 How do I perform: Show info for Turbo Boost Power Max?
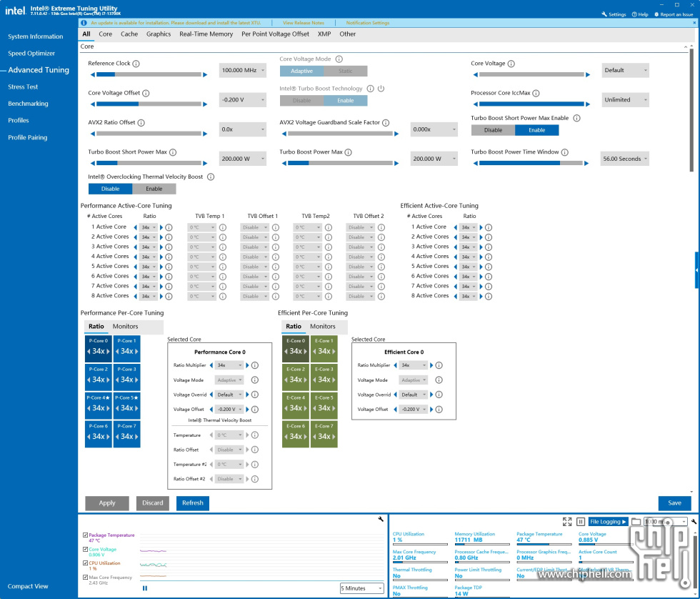pos(349,152)
